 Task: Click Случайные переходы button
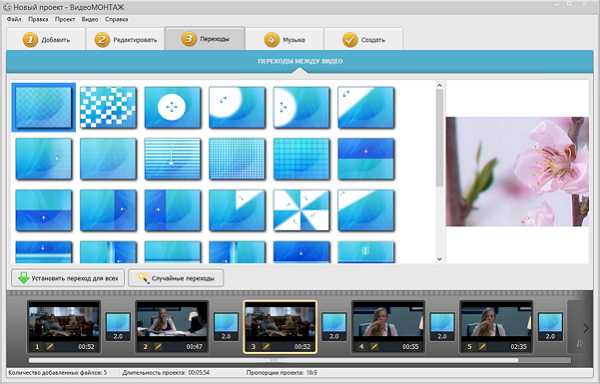(176, 278)
